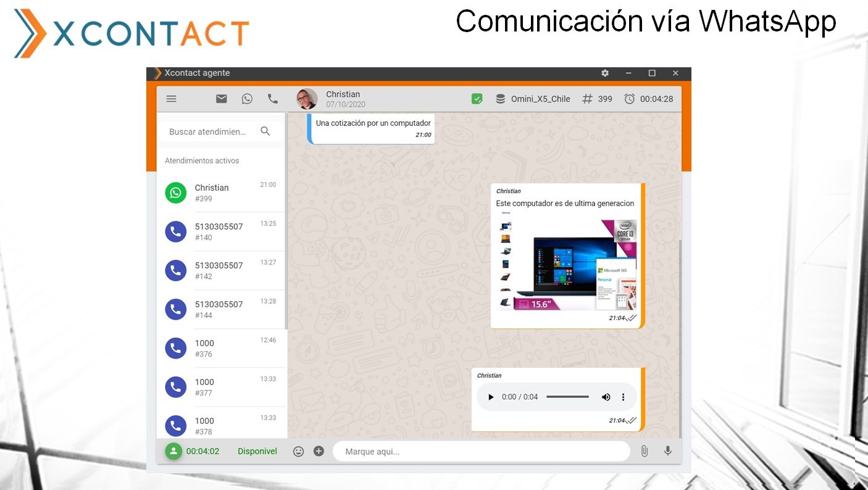Select call 5130305507 #142
The width and height of the screenshot is (868, 490).
coord(221,270)
